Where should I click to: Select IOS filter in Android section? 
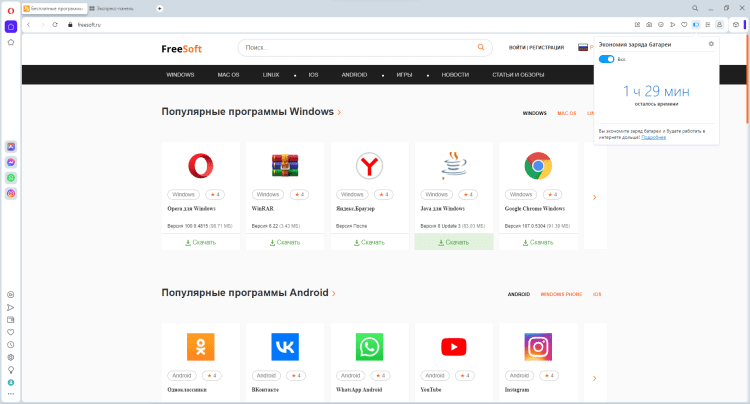coord(597,295)
